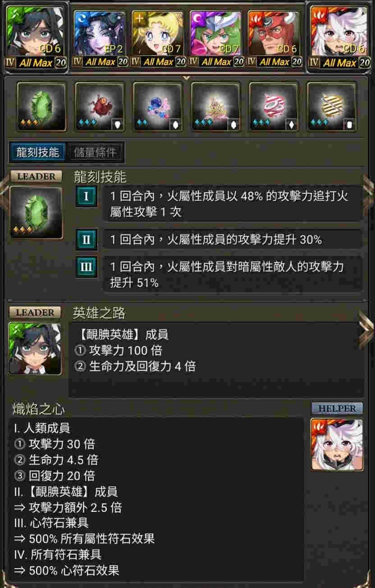Tap the blue-pink orbs dragon craft

click(x=157, y=107)
